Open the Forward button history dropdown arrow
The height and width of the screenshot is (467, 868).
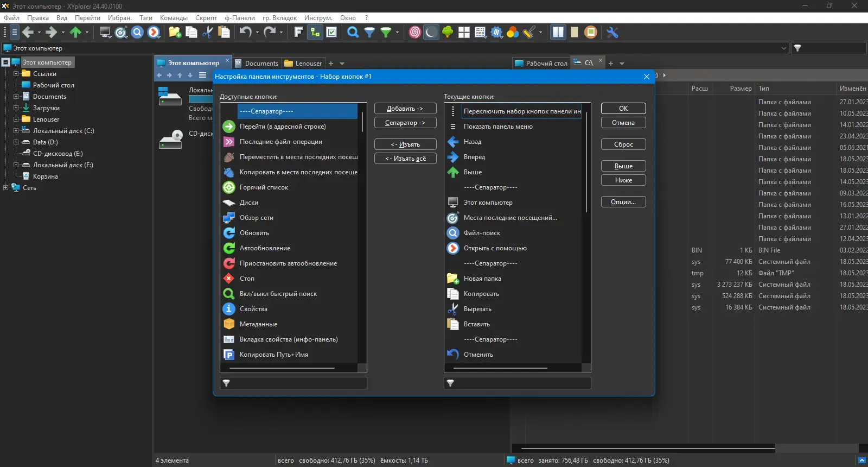[63, 33]
